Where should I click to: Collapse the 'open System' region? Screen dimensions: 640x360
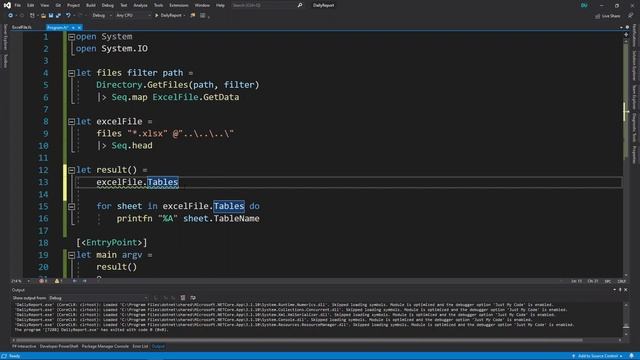click(71, 37)
